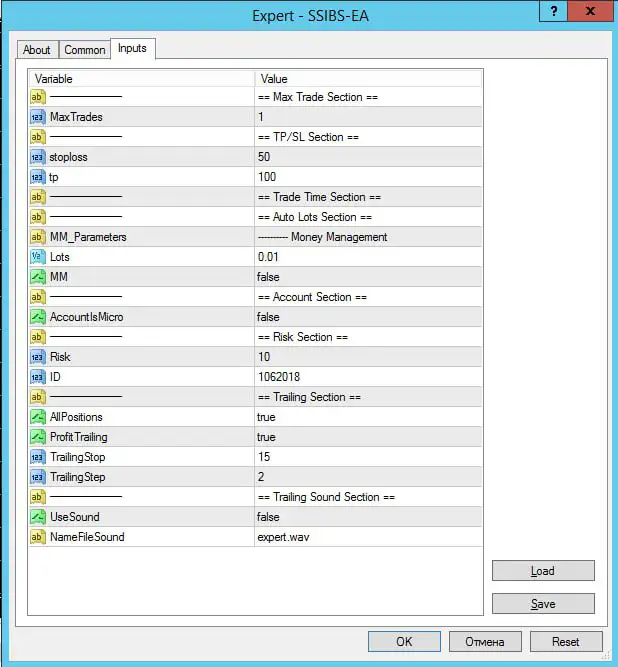
Task: Open the Common tab
Action: (x=85, y=50)
